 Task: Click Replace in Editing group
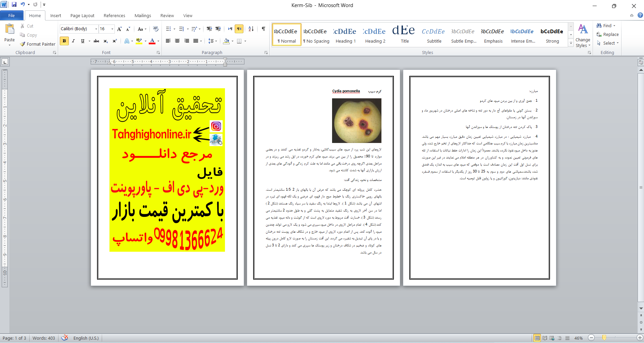pyautogui.click(x=607, y=34)
